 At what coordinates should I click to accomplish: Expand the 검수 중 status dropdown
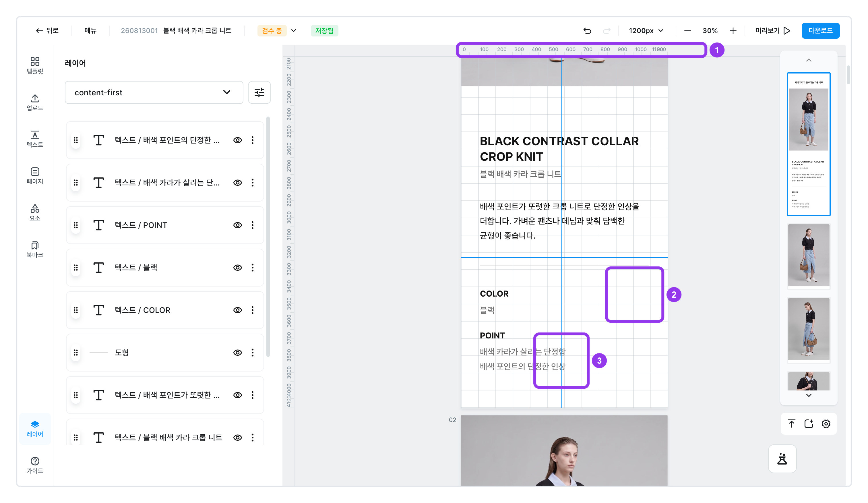click(x=293, y=31)
